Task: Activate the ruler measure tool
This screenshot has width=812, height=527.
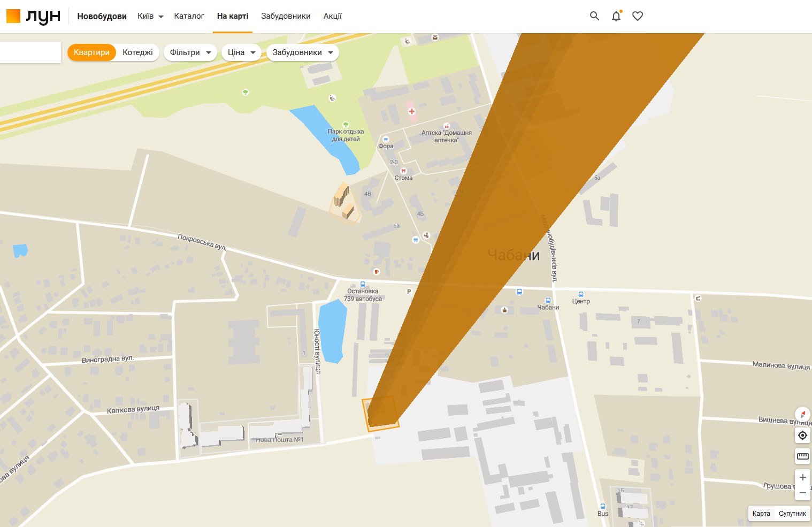Action: coord(802,456)
